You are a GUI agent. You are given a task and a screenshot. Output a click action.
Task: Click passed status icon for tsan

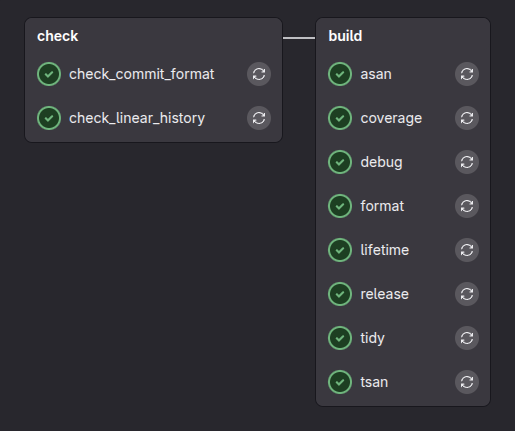pos(340,382)
